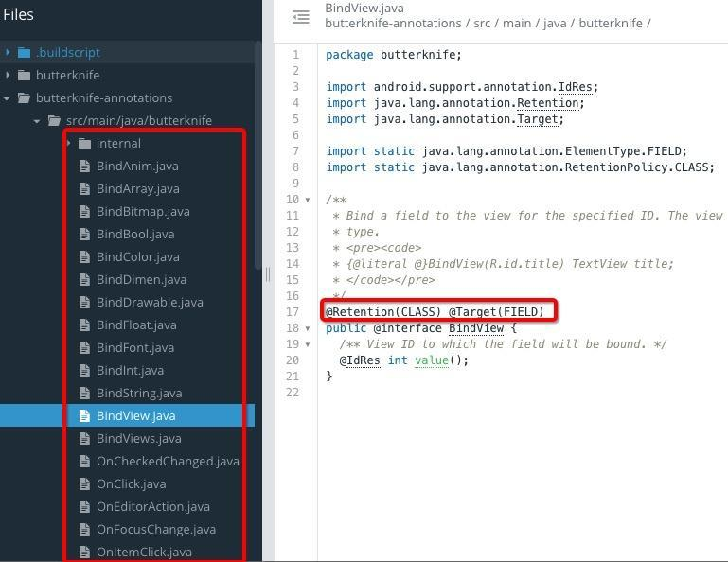This screenshot has height=562, width=728.
Task: Open the internal folder
Action: pos(118,144)
